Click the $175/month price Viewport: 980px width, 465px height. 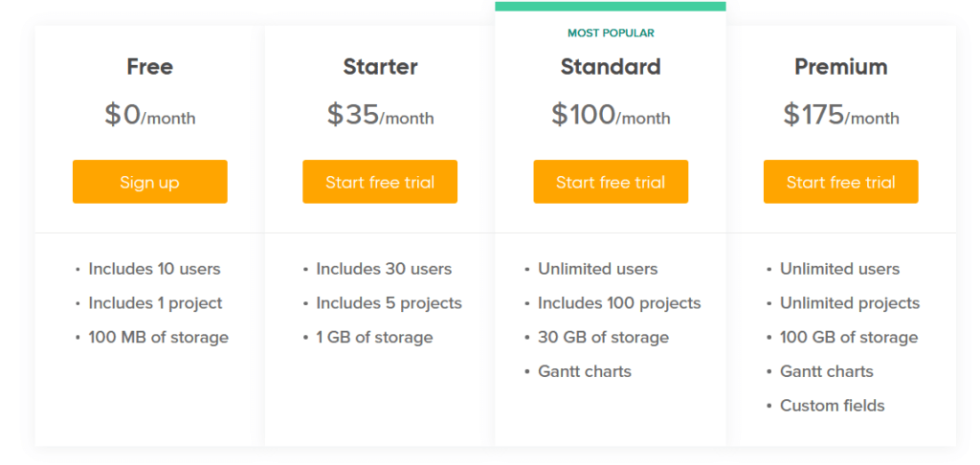[x=840, y=116]
